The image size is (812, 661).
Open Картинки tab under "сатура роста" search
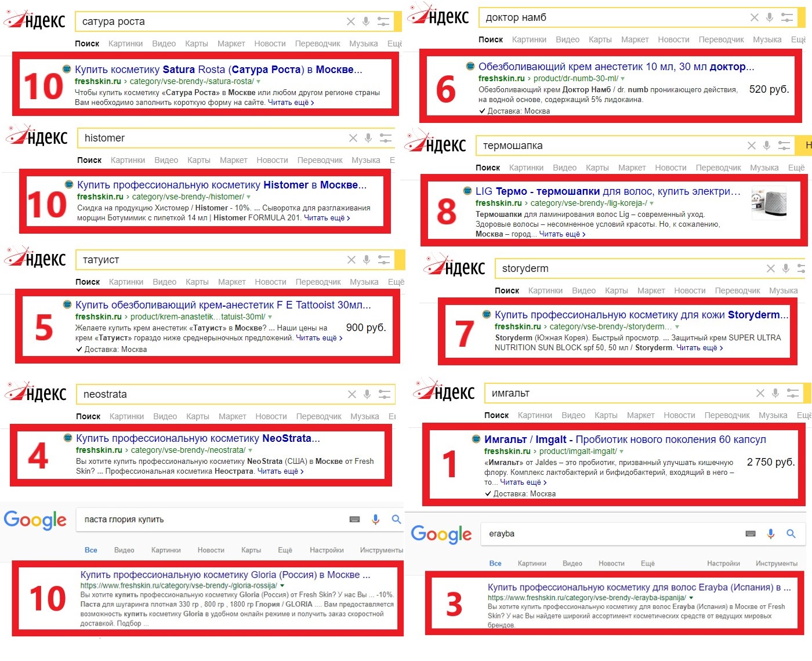125,43
